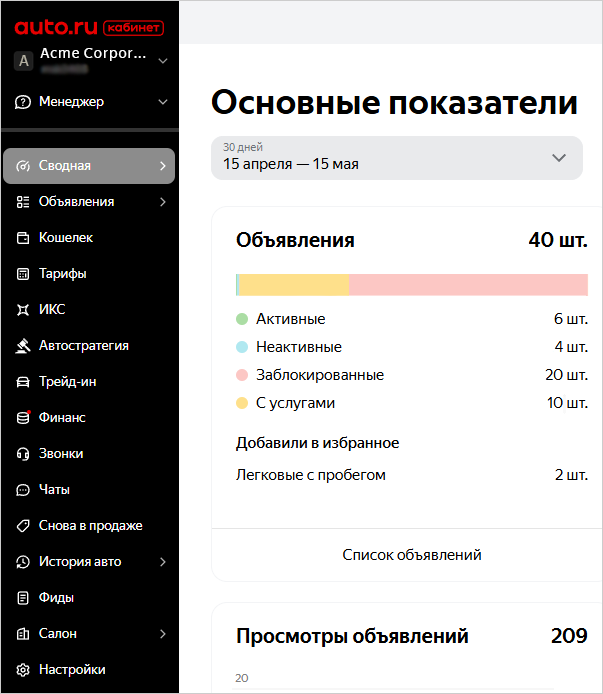Click the Неактивные label

(x=299, y=347)
